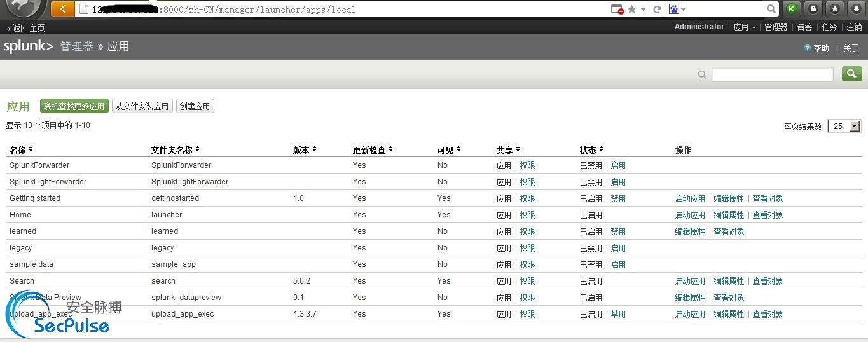Sort by 状态 column arrows
This screenshot has width=868, height=342.
[x=601, y=149]
